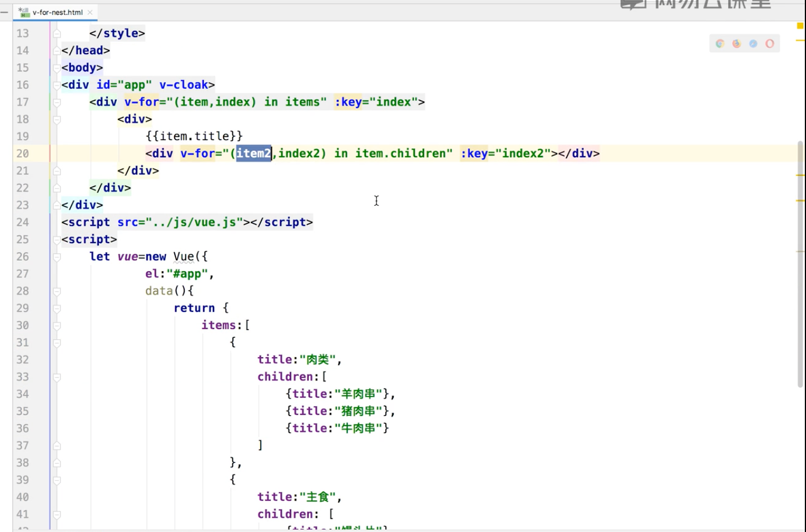Image resolution: width=806 pixels, height=532 pixels.
Task: Click the yellow inspection status indicator
Action: (x=800, y=26)
